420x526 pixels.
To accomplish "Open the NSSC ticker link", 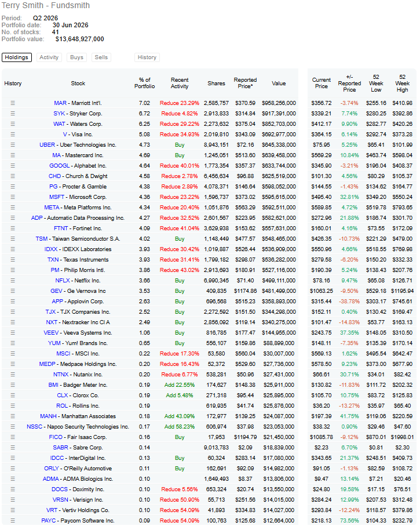I will (x=35, y=426).
